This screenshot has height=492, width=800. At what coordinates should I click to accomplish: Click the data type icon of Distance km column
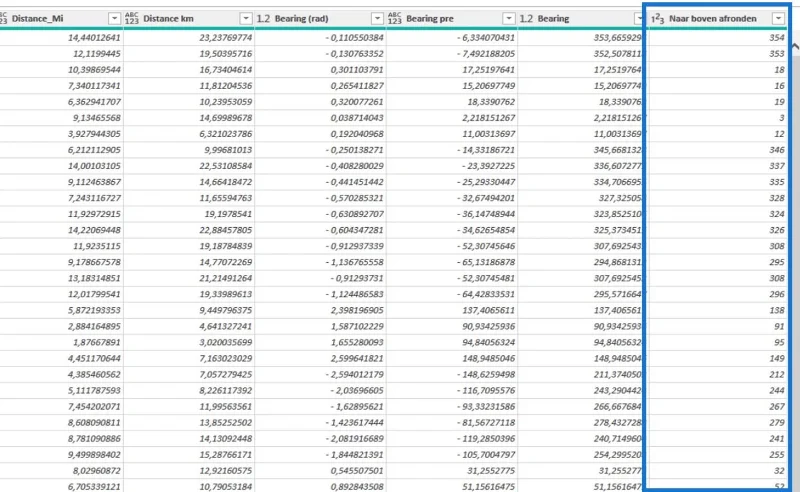click(132, 18)
